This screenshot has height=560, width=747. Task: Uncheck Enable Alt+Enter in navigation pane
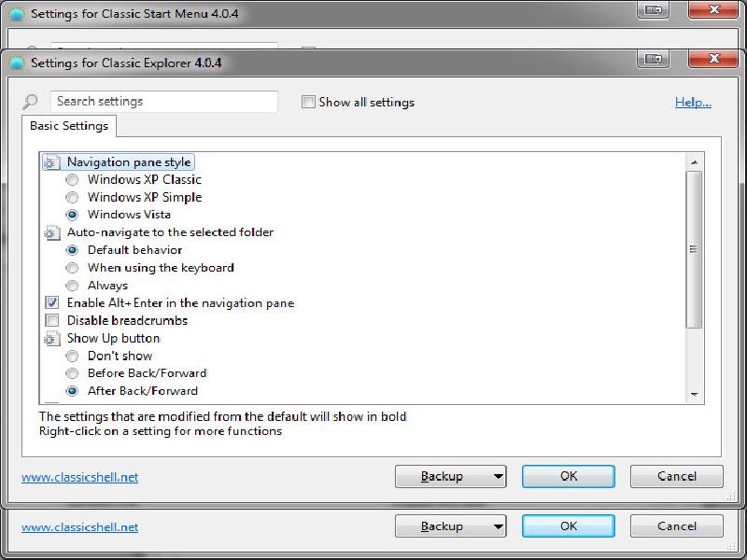(x=52, y=302)
